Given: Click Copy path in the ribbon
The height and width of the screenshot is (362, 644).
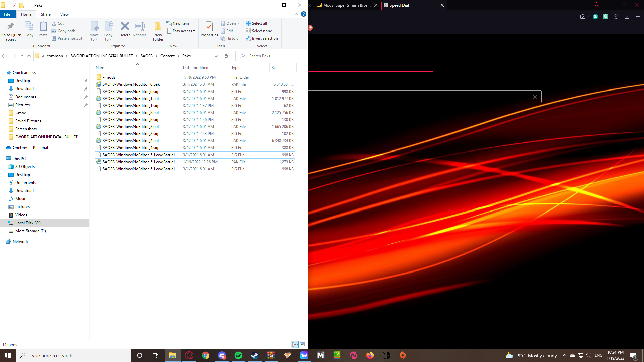Looking at the screenshot, I should (x=63, y=31).
